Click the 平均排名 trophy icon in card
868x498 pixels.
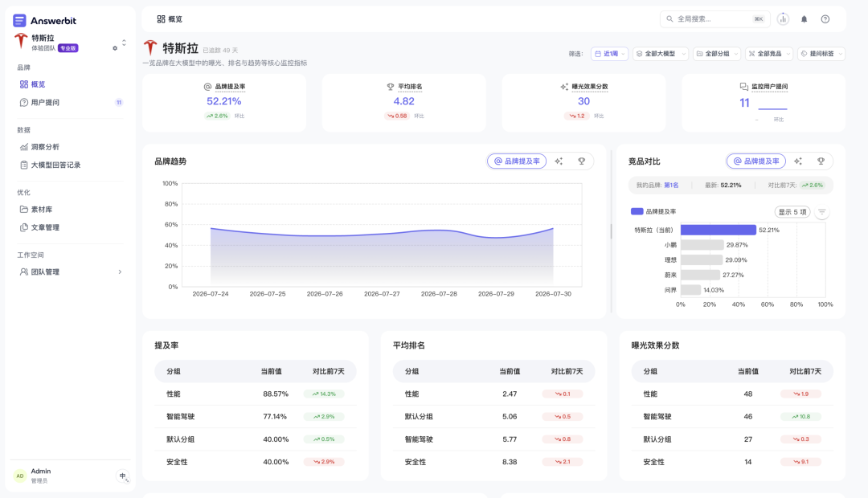(391, 86)
